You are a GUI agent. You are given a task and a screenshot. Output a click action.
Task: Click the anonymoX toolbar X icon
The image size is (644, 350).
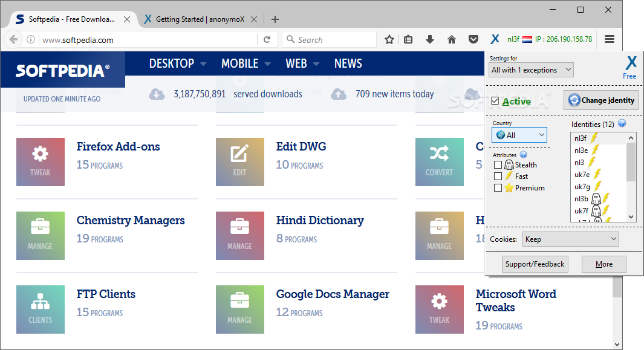pyautogui.click(x=495, y=39)
